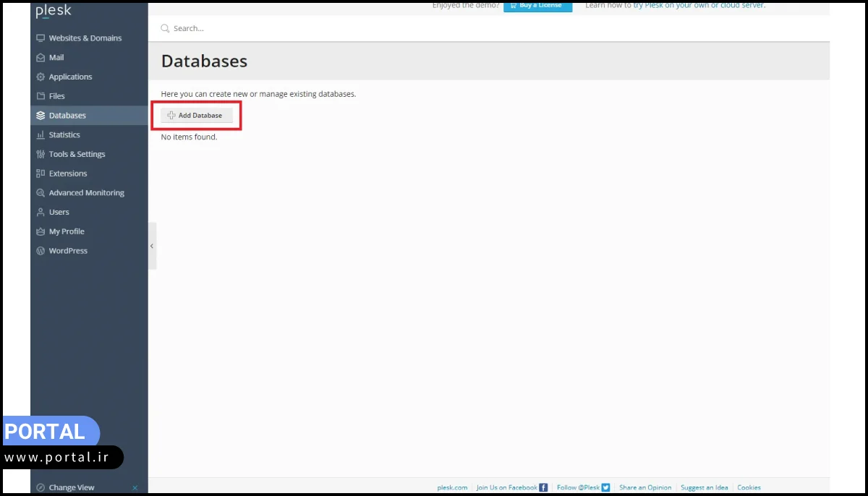This screenshot has height=496, width=868.
Task: Dismiss Change View with the X
Action: pos(135,487)
